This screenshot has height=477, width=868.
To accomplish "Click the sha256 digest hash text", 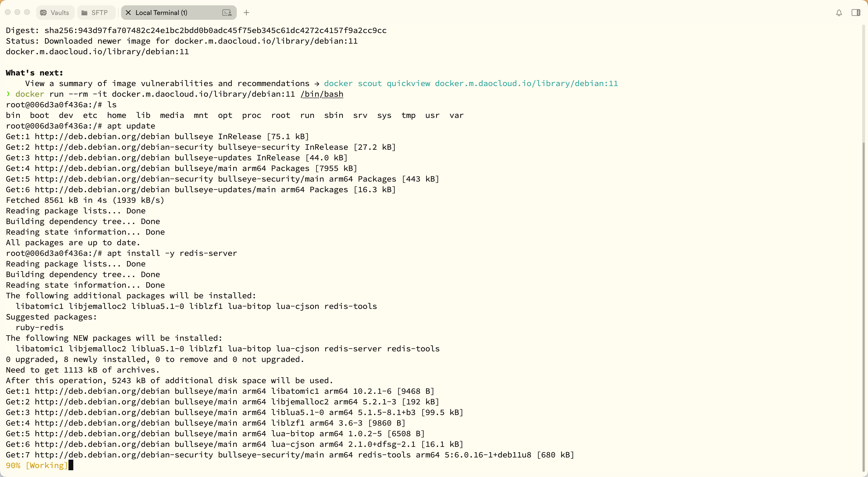I will coord(215,30).
